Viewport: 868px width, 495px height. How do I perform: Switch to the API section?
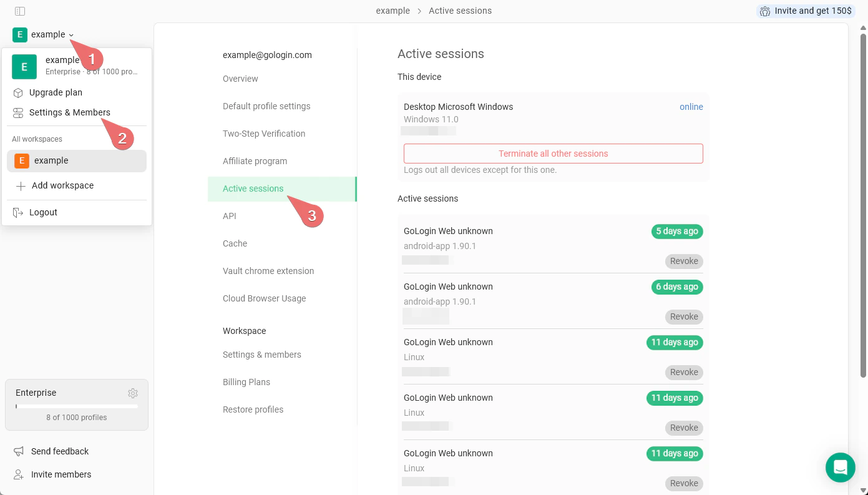pyautogui.click(x=230, y=216)
